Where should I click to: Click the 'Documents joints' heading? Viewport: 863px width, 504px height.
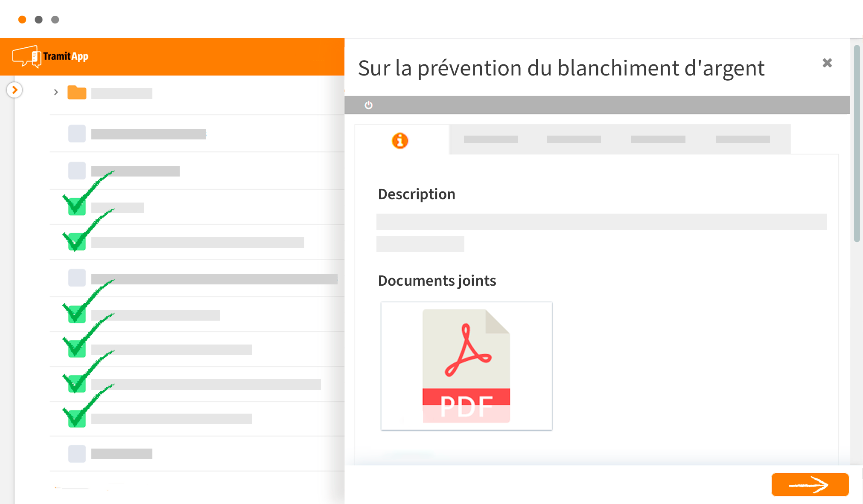pos(437,281)
